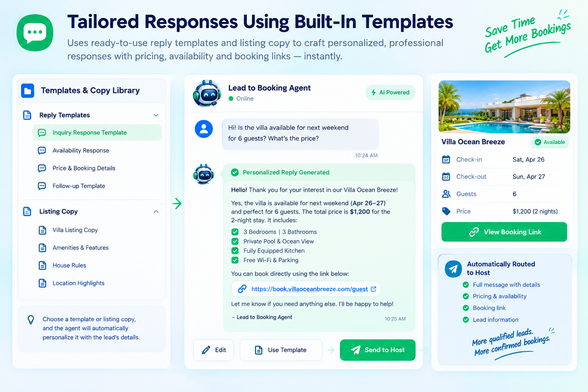
Task: Click the file icon beside House Rules
Action: click(x=42, y=265)
